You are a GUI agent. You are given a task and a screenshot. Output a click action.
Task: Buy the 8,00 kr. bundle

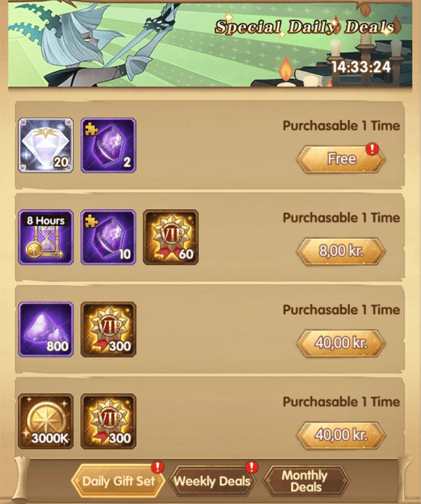coord(341,251)
